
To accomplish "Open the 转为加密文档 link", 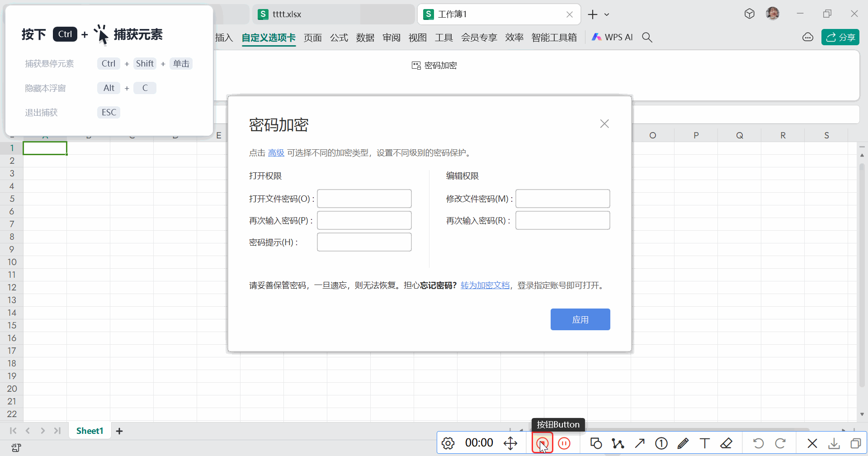I will 485,285.
